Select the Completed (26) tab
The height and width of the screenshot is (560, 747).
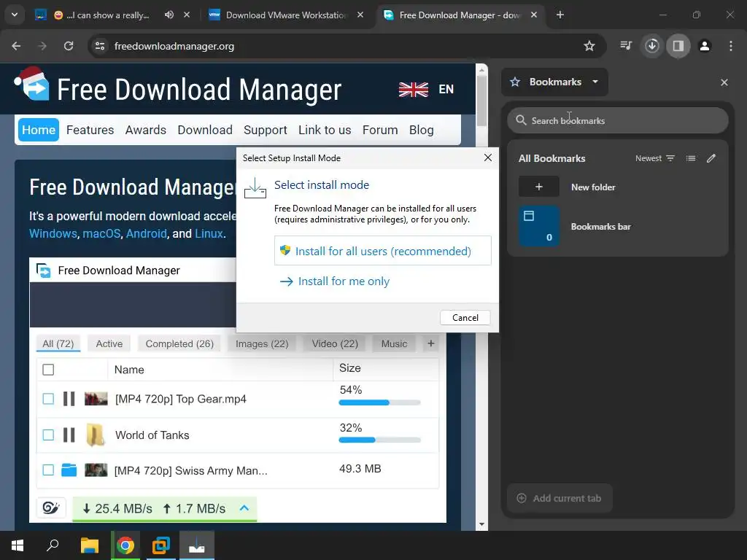tap(179, 344)
